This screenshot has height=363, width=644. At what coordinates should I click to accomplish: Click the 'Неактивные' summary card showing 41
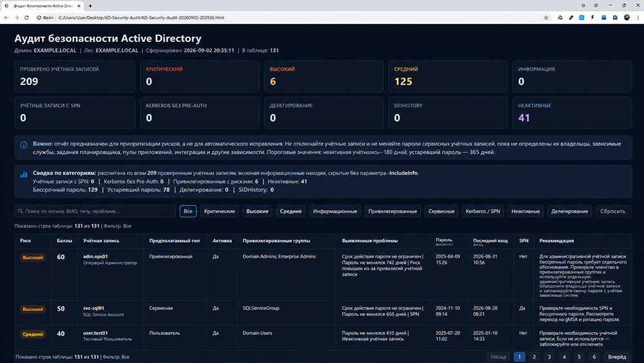pos(572,113)
